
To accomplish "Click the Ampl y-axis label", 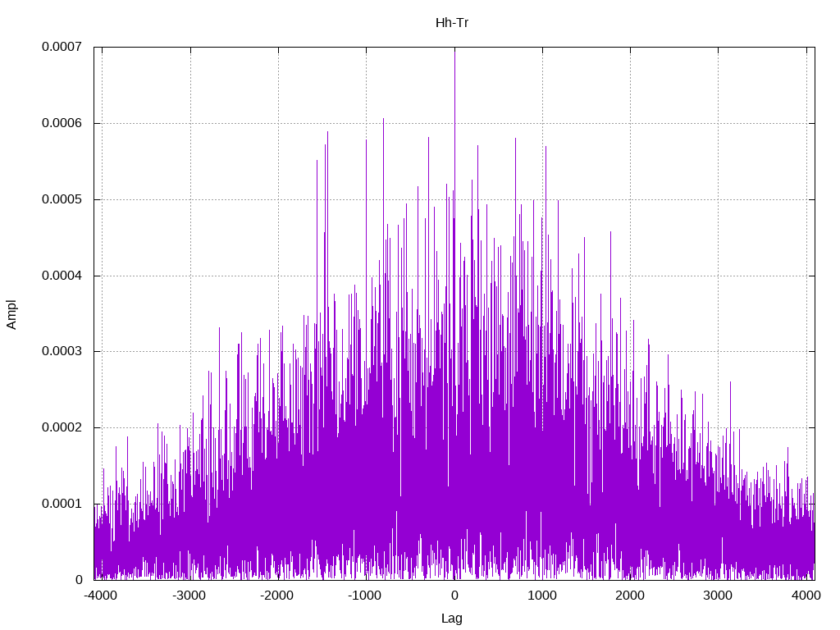I will click(x=11, y=314).
